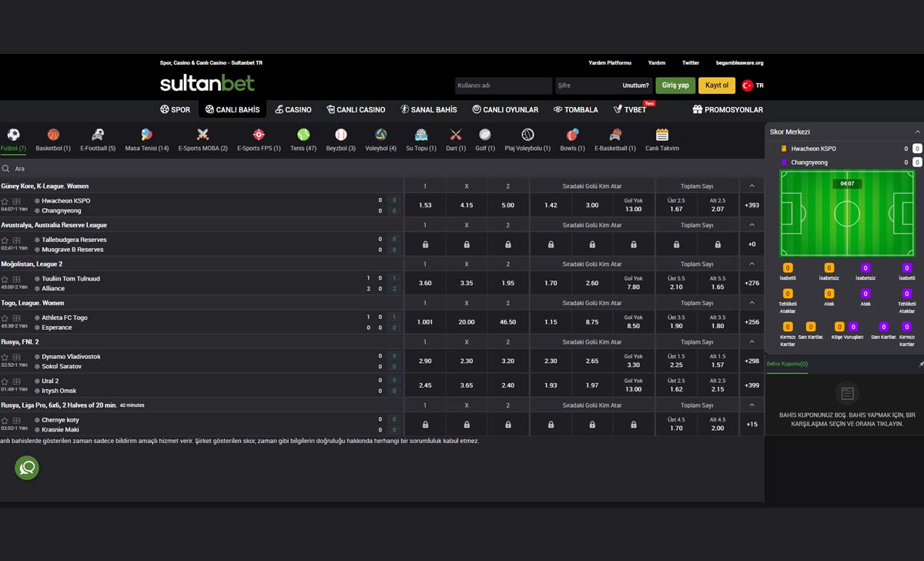Choose the Su Topu icon
924x561 pixels.
click(421, 134)
